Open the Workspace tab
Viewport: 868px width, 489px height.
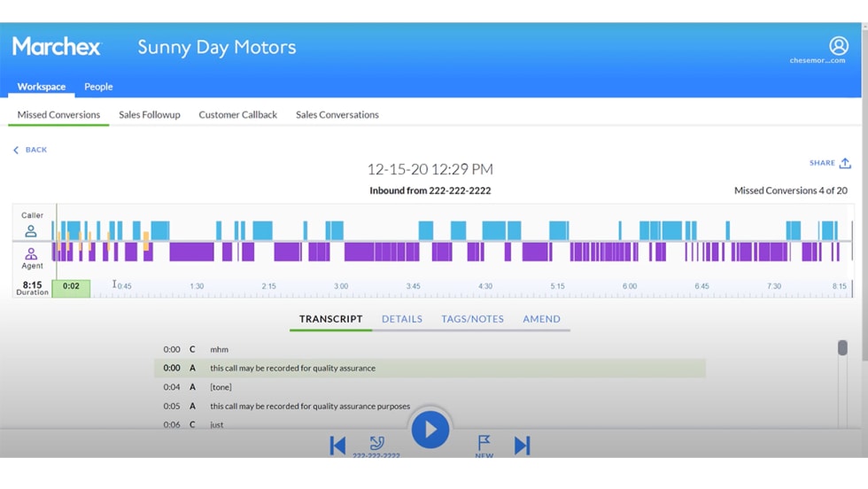(42, 87)
